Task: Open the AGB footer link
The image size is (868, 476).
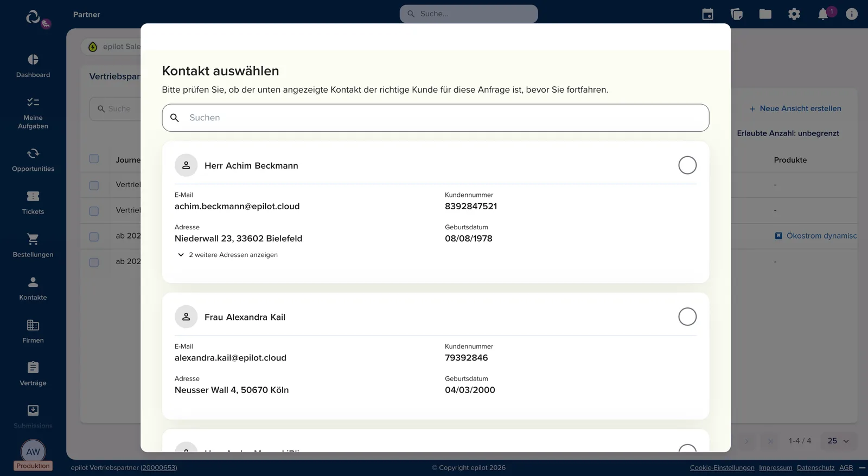Action: [x=846, y=468]
